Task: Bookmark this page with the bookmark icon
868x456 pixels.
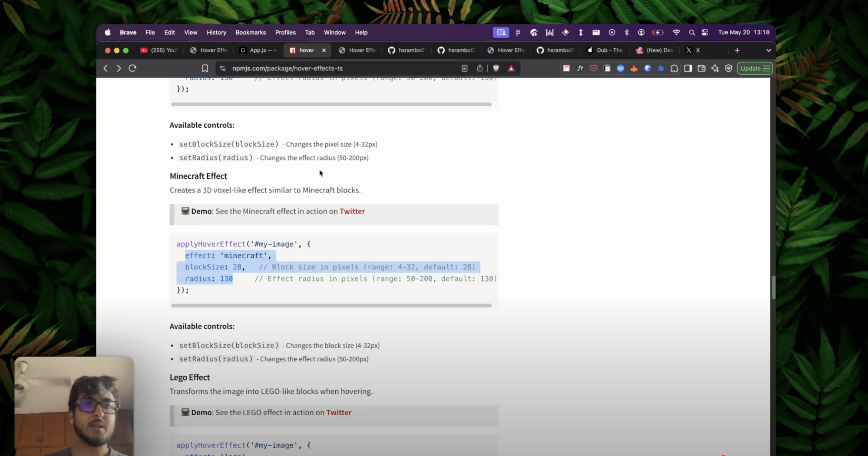Action: (x=205, y=68)
